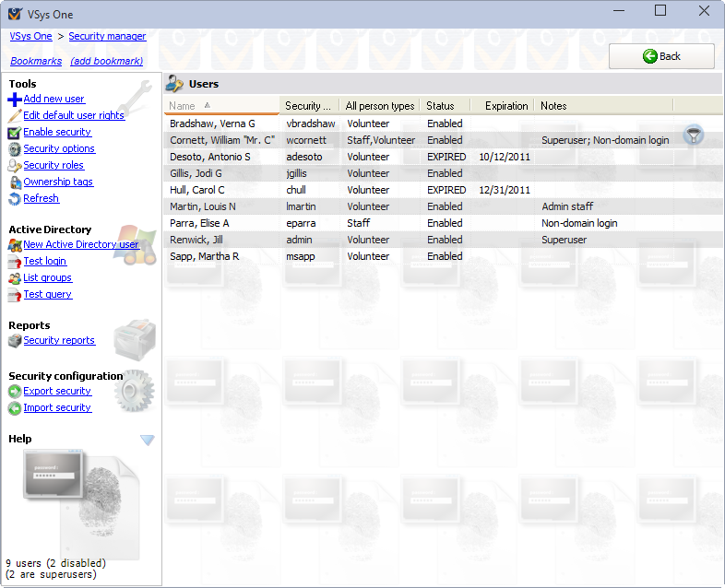The height and width of the screenshot is (588, 725).
Task: Click the pencil icon for Edit default user rights
Action: pos(15,116)
